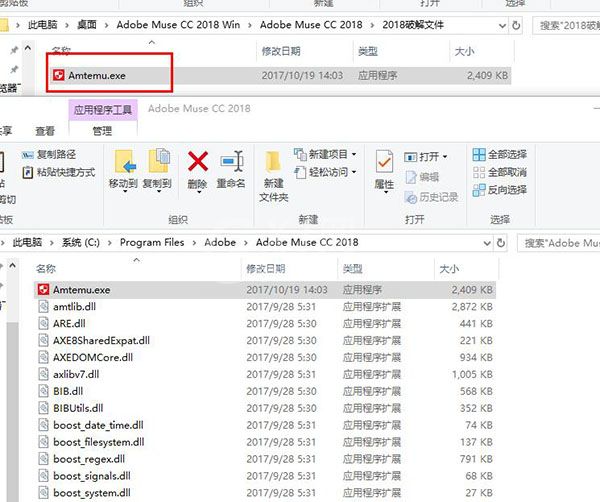Viewport: 600px width, 502px height.
Task: Click Adobe Muse CC 2018 Win breadcrumb
Action: click(x=178, y=25)
